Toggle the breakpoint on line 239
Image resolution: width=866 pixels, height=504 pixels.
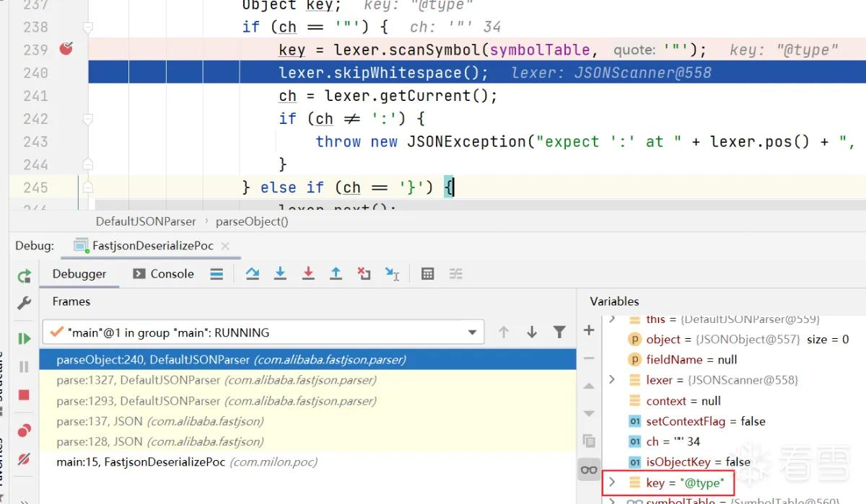point(66,49)
